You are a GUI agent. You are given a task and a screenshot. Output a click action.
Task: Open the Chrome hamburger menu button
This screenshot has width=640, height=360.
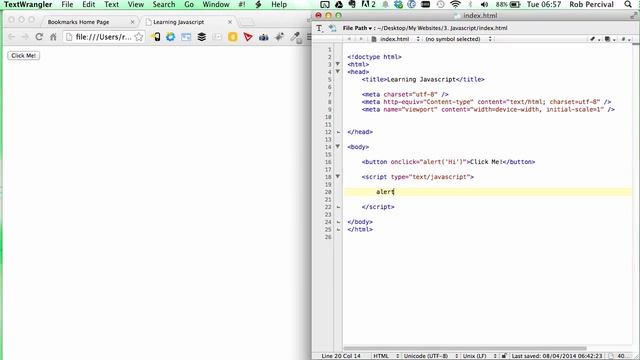(x=309, y=37)
